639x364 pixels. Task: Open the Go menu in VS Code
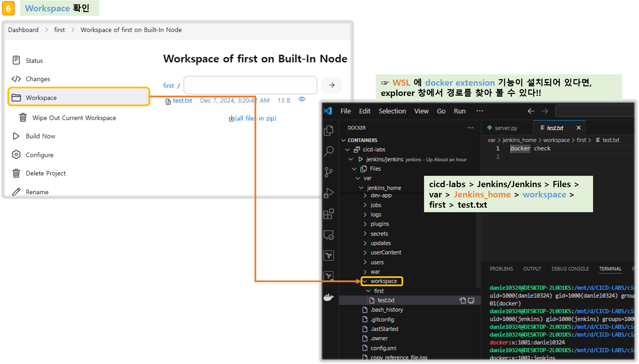(x=441, y=111)
